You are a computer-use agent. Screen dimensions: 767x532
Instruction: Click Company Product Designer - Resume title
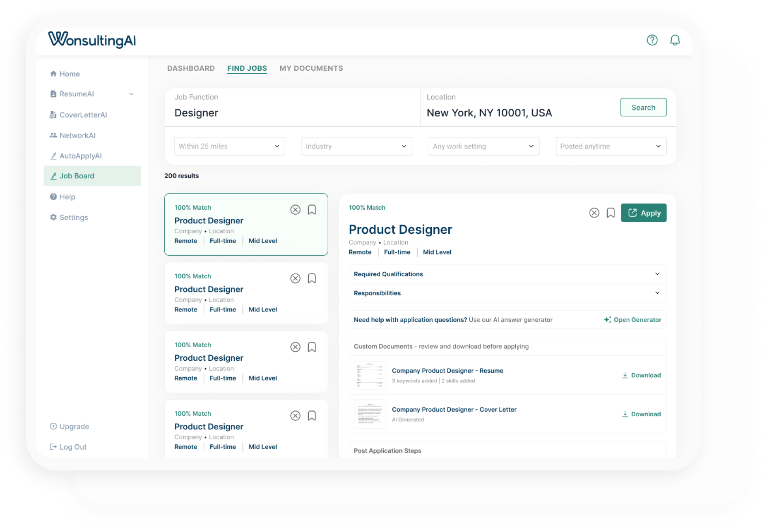447,371
